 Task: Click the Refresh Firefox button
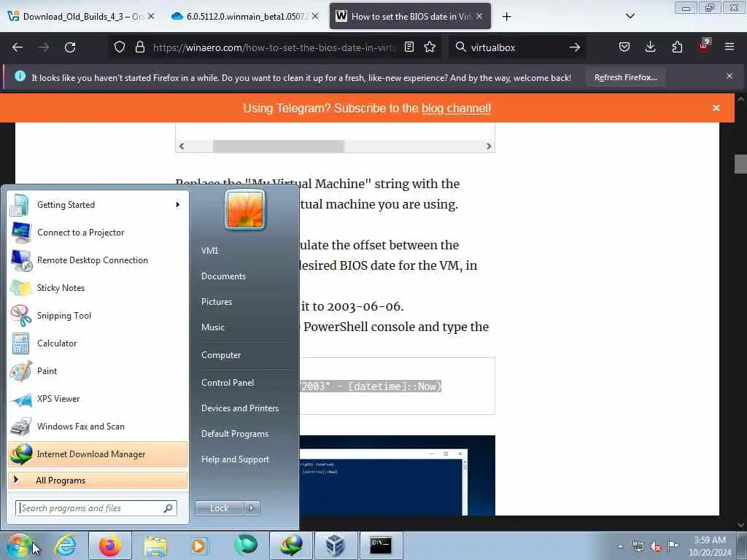pos(625,77)
